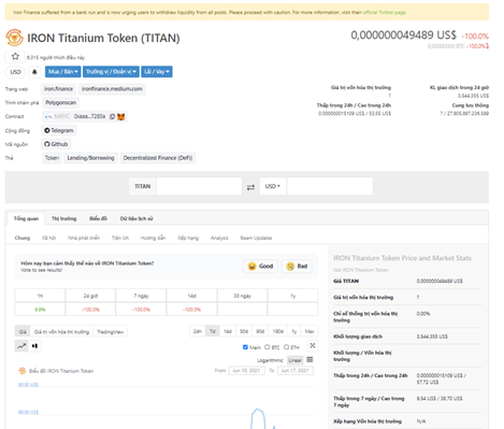This screenshot has width=504, height=429.
Task: Open the converter USD dropdown
Action: 273,186
